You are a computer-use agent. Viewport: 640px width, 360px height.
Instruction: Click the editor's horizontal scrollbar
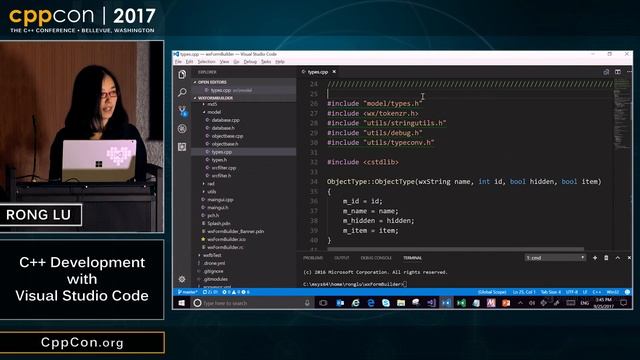(455, 249)
